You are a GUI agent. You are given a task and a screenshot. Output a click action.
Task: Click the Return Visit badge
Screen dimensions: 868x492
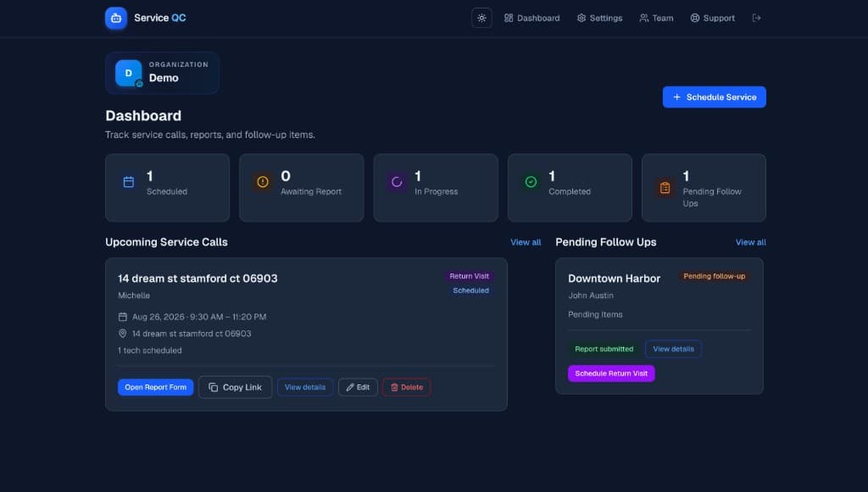pyautogui.click(x=469, y=276)
